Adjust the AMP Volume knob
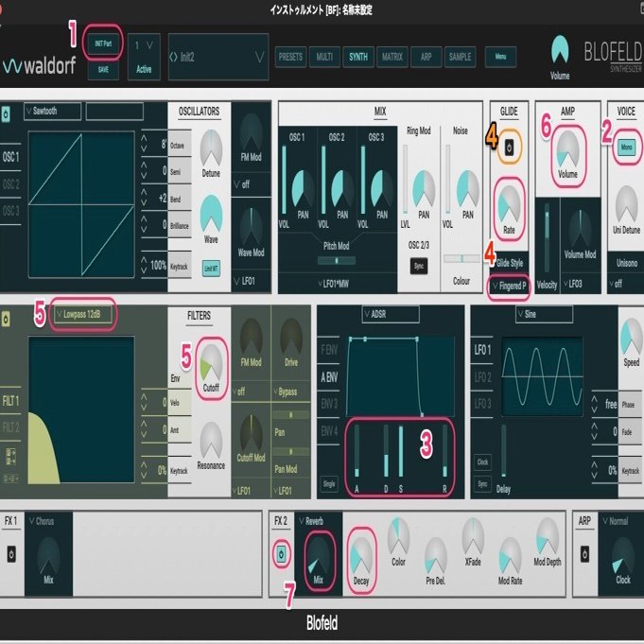The height and width of the screenshot is (644, 644). pyautogui.click(x=567, y=148)
